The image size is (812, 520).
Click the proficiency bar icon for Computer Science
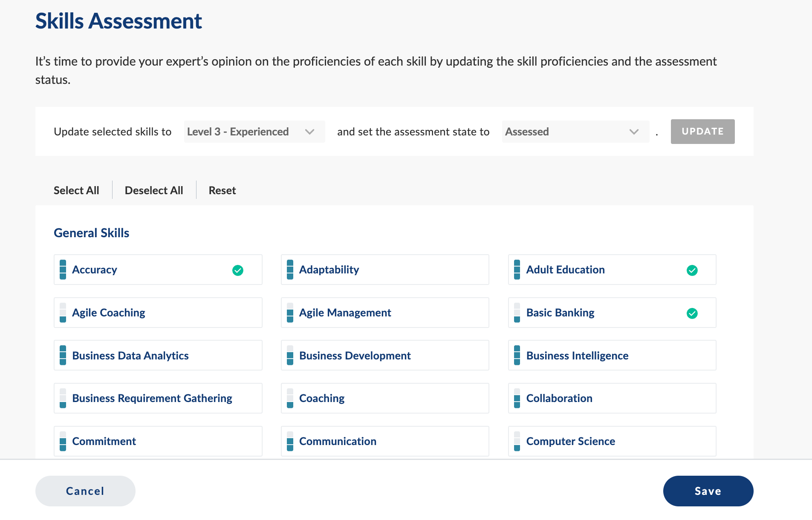click(517, 441)
